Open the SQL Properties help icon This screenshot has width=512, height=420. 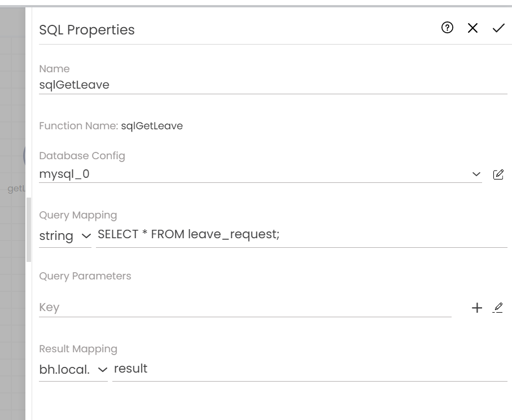click(x=447, y=28)
